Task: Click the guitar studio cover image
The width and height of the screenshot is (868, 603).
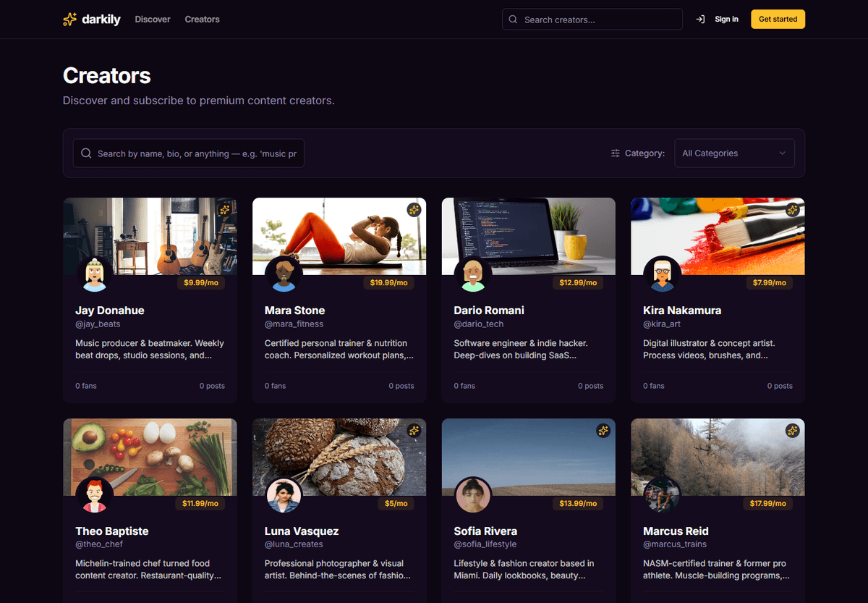Action: point(150,236)
